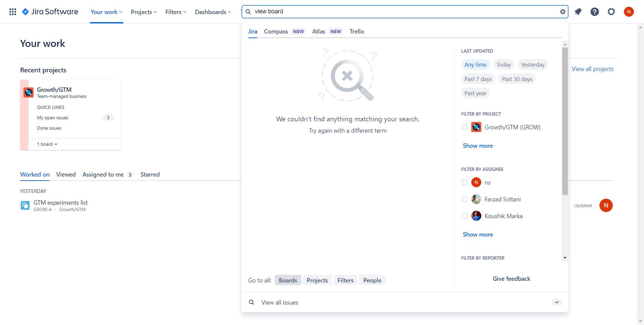Switch to the Assigned to me tab
644x325 pixels.
(103, 174)
